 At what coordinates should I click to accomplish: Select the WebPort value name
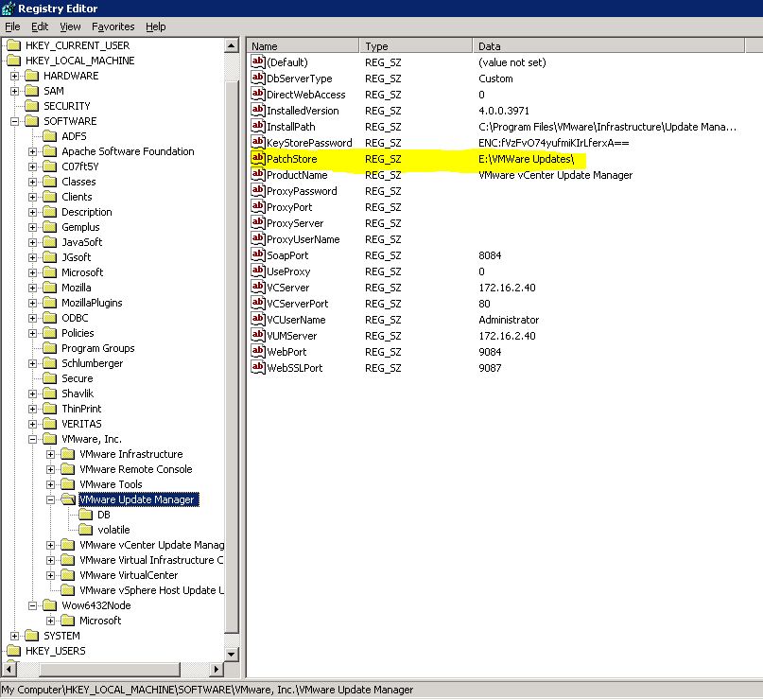[x=286, y=352]
